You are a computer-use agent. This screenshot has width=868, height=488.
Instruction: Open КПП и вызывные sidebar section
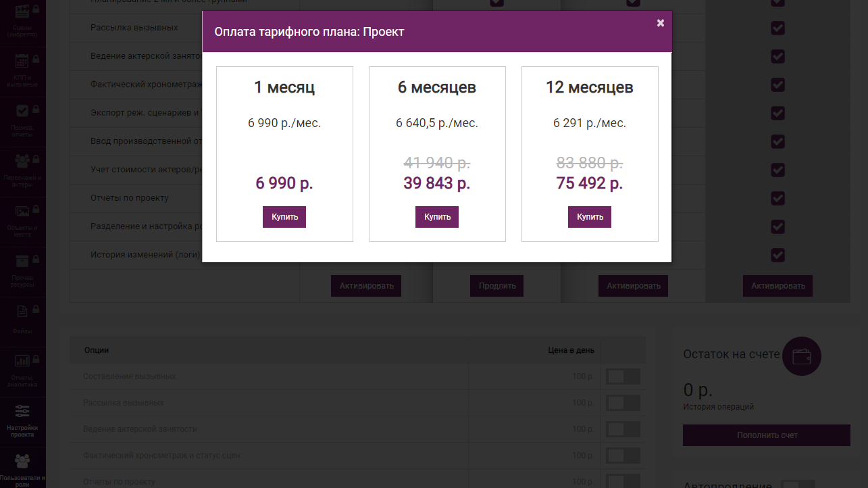[x=23, y=71]
